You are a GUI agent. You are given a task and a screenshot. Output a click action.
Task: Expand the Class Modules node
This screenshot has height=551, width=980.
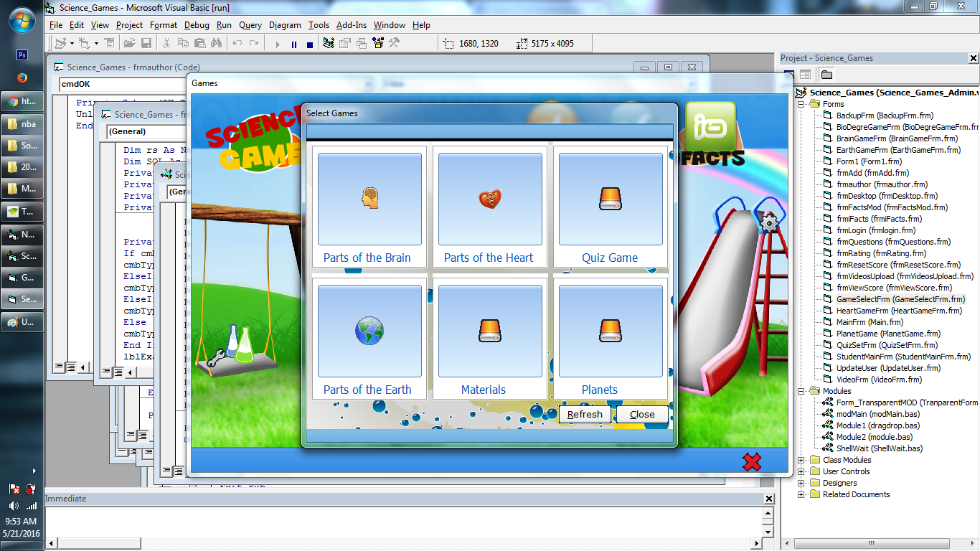pos(800,460)
